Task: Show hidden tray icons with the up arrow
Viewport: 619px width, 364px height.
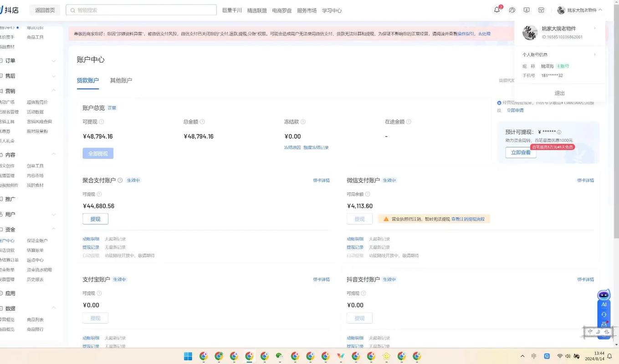Action: coord(522,356)
